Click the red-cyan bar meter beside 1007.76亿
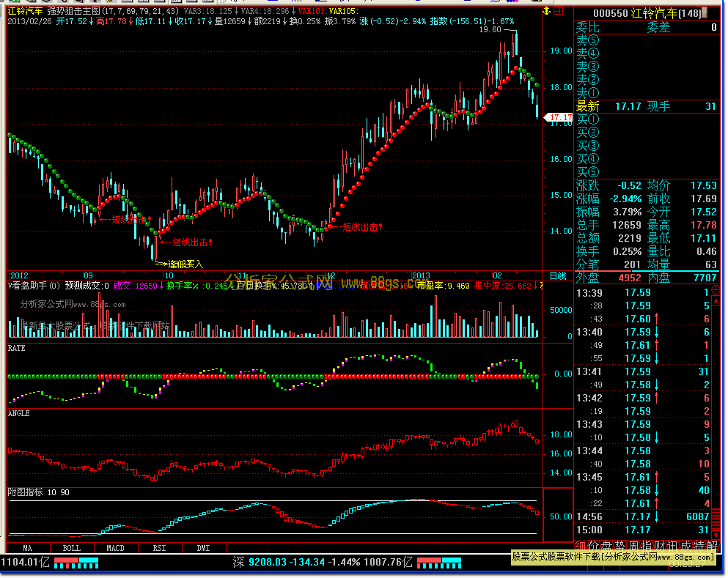The image size is (728, 578). (x=439, y=563)
